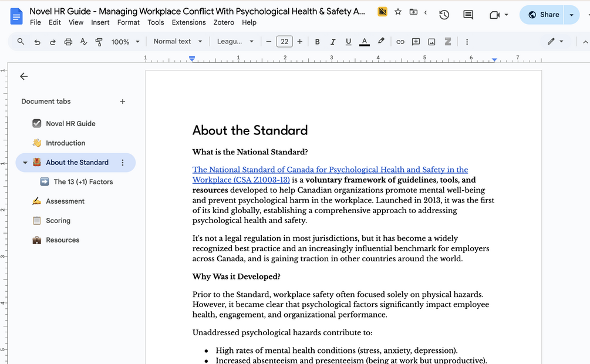Add a new document tab
Viewport: 590px width, 364px height.
pos(122,102)
